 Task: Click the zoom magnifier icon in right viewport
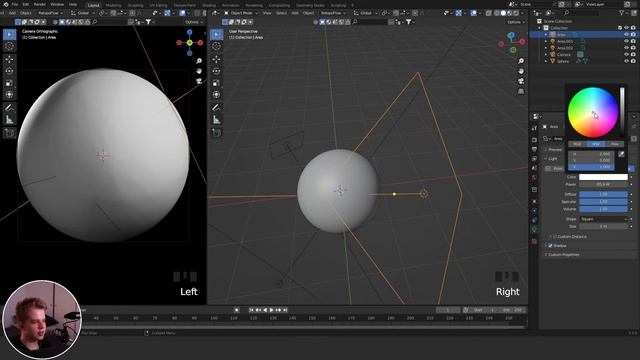(x=521, y=61)
